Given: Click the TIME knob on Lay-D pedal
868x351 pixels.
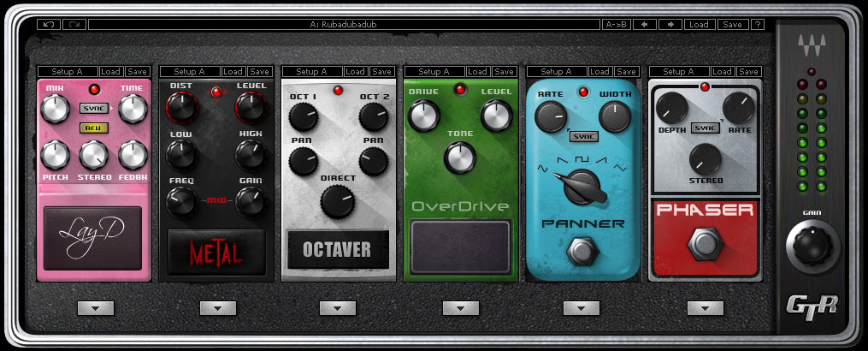Looking at the screenshot, I should tap(133, 108).
